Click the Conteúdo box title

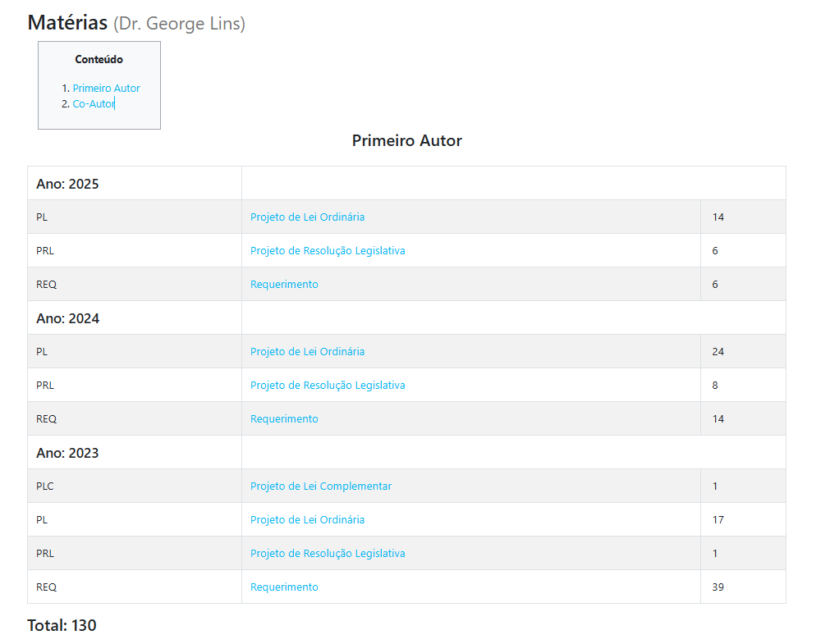tap(99, 60)
